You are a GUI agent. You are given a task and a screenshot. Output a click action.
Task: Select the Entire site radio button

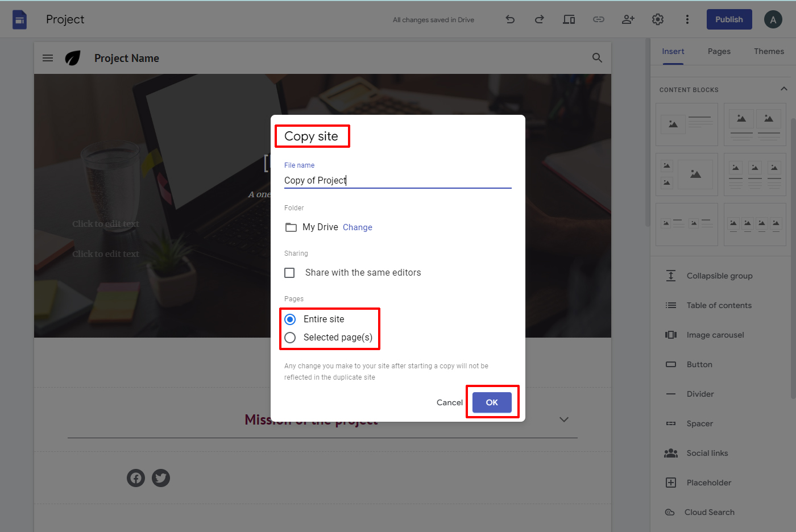pos(290,319)
